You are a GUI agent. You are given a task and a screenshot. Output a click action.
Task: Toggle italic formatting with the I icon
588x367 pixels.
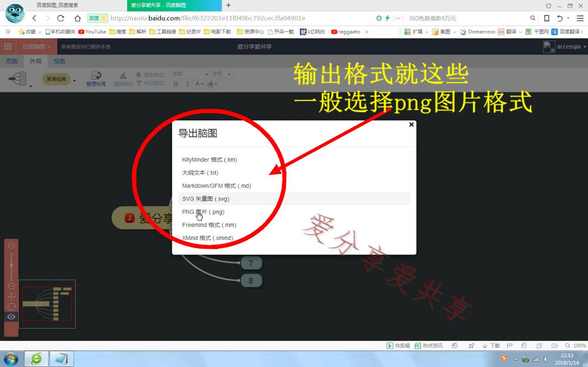[x=188, y=84]
